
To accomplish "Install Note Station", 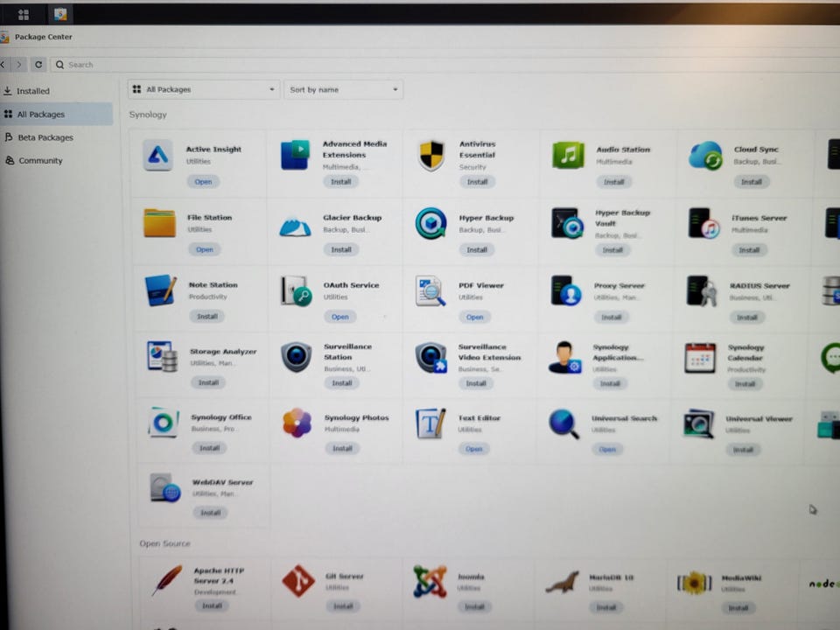I will [x=207, y=317].
